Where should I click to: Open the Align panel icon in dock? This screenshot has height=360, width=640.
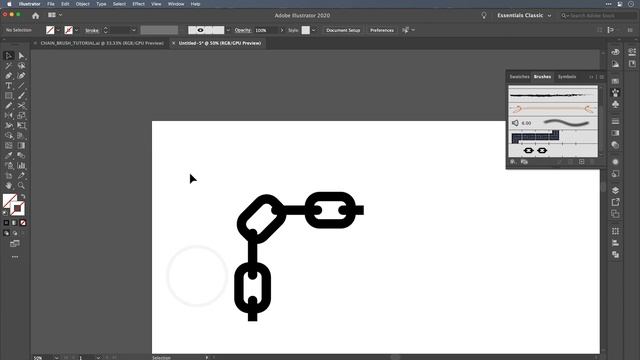tap(616, 243)
